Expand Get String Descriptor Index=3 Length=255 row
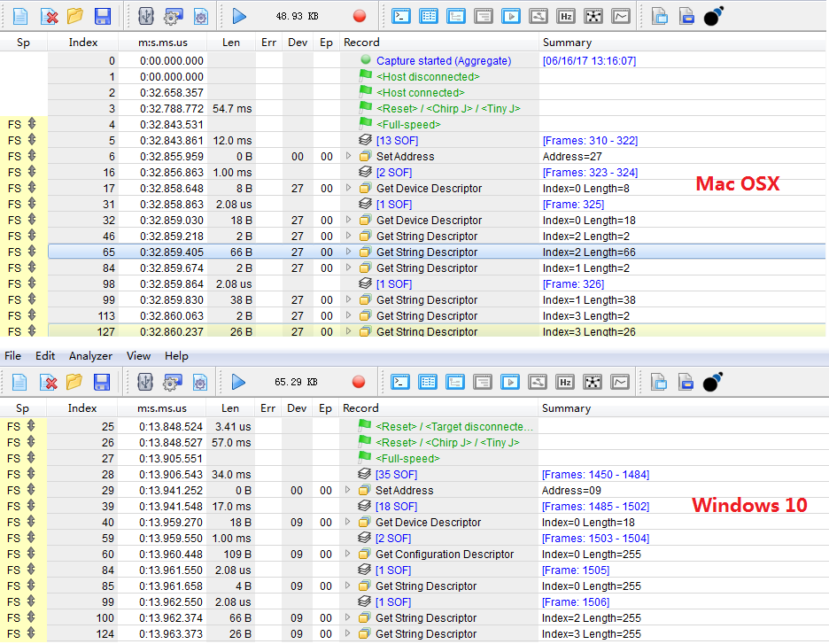829x644 pixels. click(x=347, y=633)
